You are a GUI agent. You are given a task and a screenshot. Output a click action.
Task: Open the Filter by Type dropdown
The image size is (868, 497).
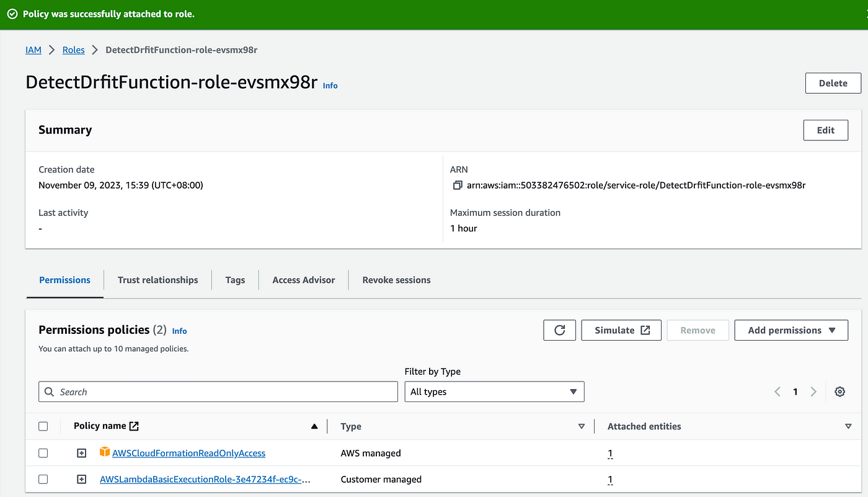(494, 392)
